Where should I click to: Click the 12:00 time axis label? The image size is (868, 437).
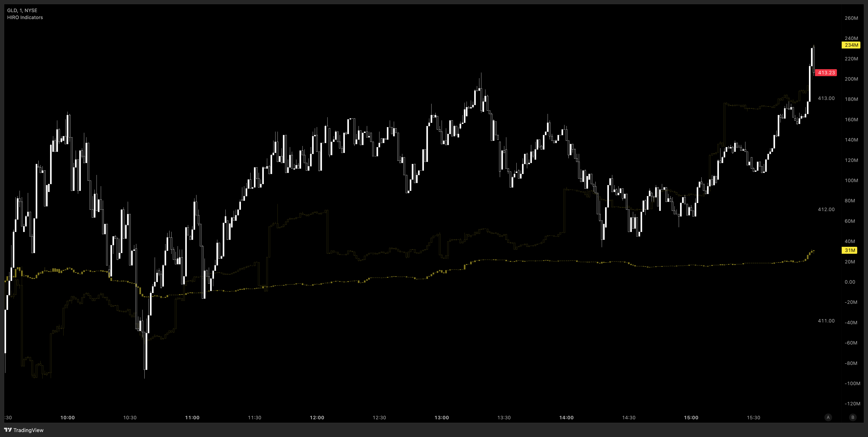317,417
